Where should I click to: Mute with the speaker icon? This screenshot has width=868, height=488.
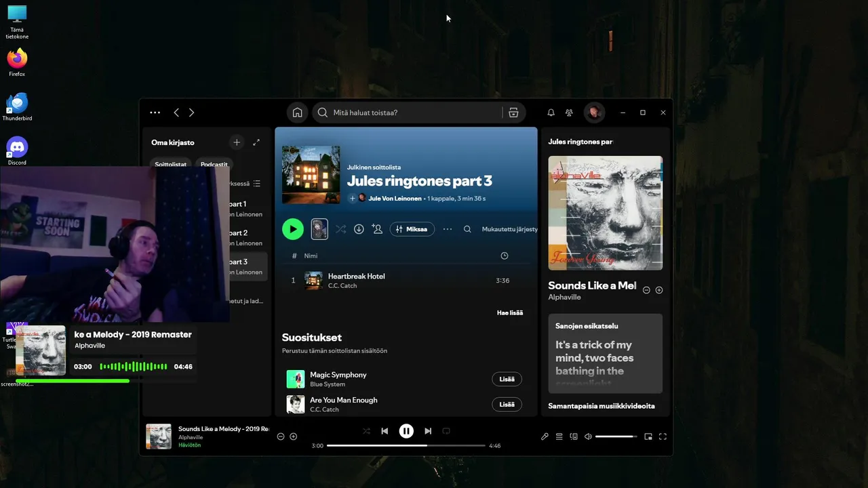[x=588, y=436]
